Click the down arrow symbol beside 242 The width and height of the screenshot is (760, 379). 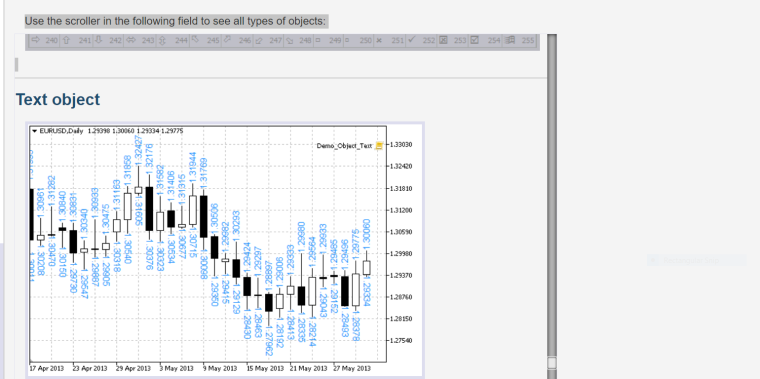98,40
